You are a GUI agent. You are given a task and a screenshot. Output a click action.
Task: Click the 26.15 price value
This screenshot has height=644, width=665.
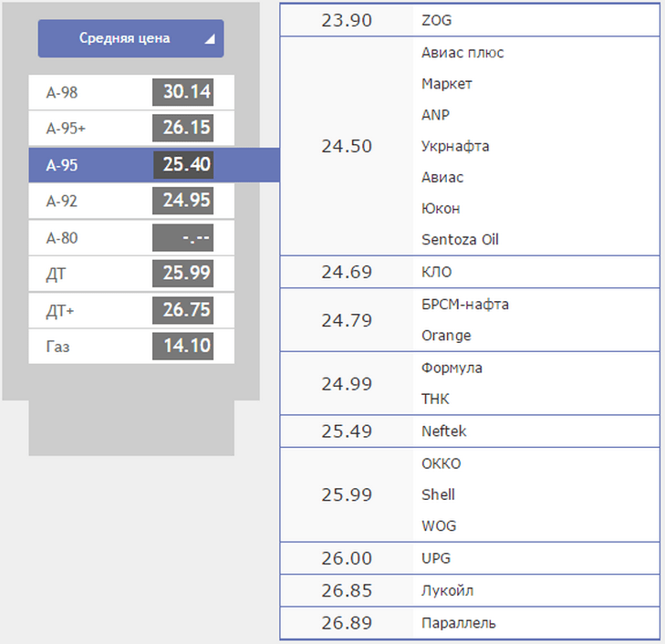182,128
